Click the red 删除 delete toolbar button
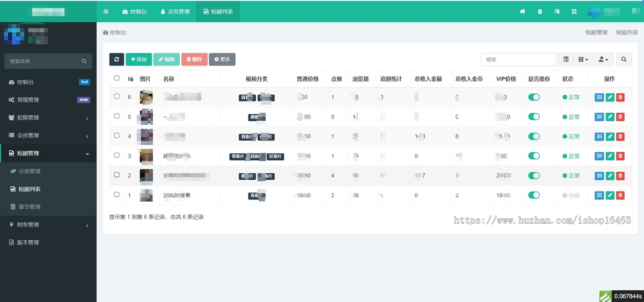The width and height of the screenshot is (644, 302). 194,59
